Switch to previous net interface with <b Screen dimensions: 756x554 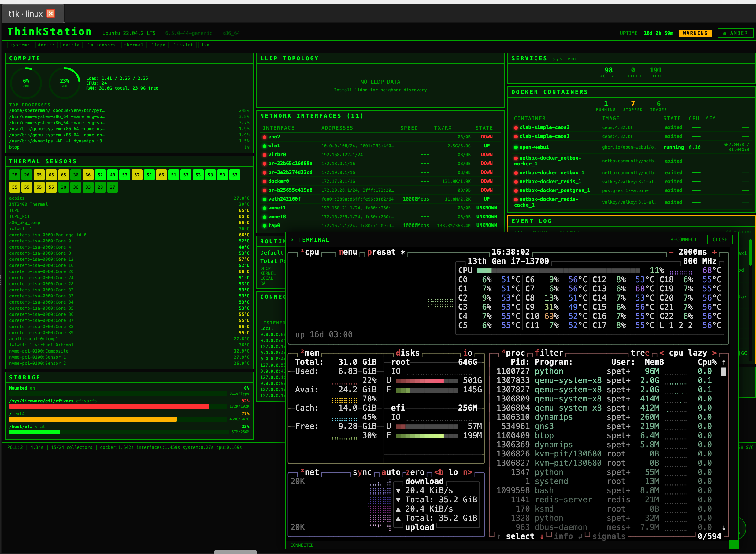(x=439, y=472)
